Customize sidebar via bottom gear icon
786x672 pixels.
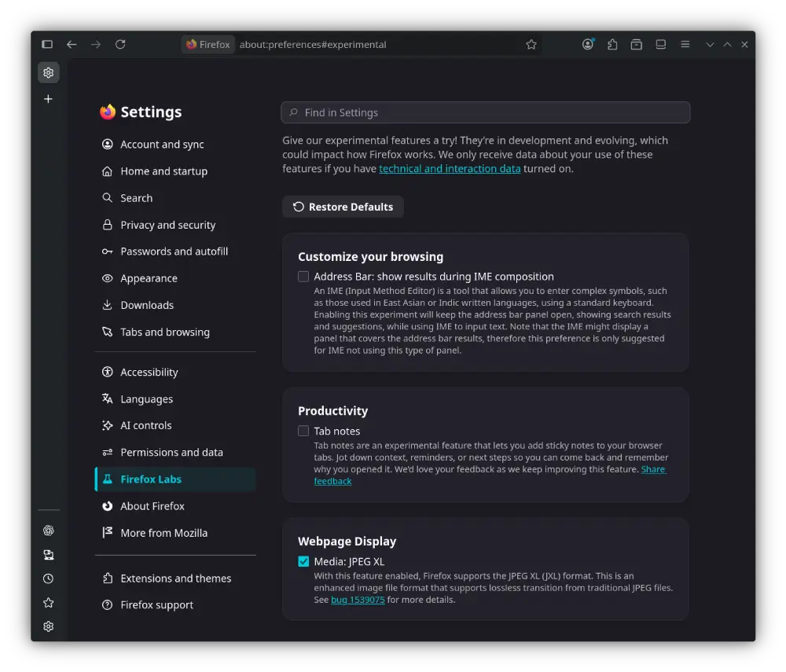pos(49,626)
